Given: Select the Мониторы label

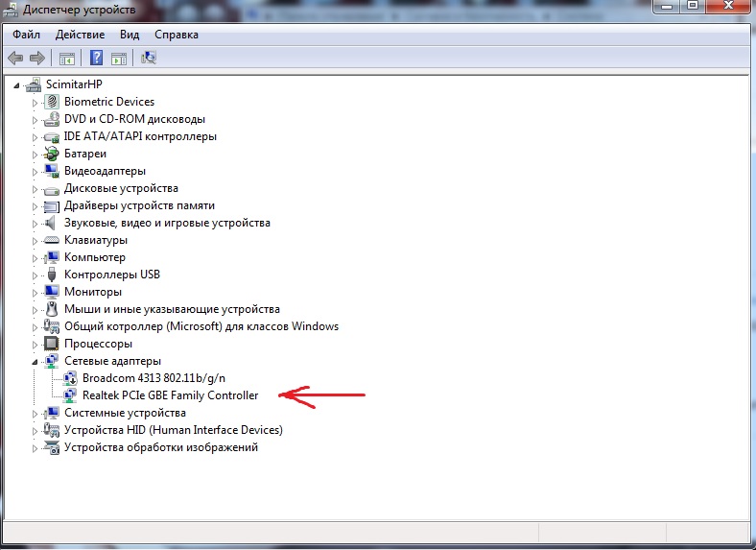Looking at the screenshot, I should click(x=93, y=292).
